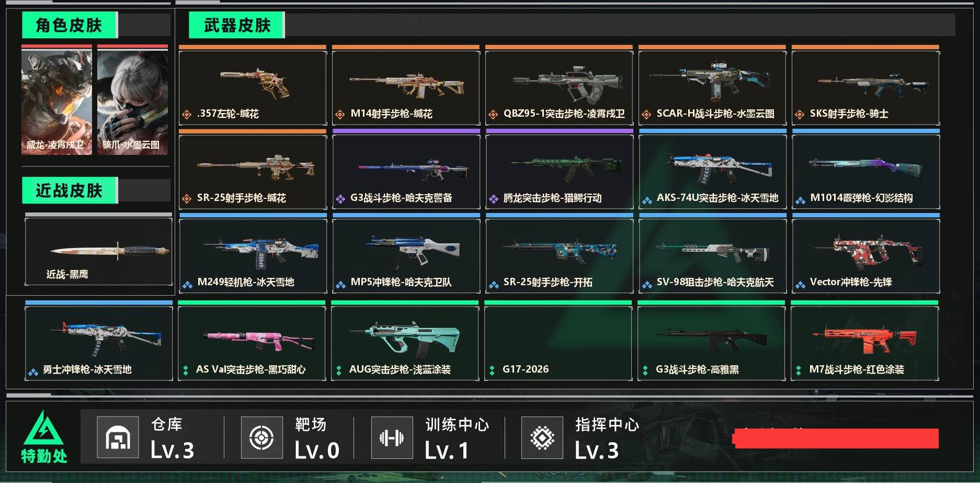
Task: Choose the 近战-黑鹰 knife skin
Action: 98,252
